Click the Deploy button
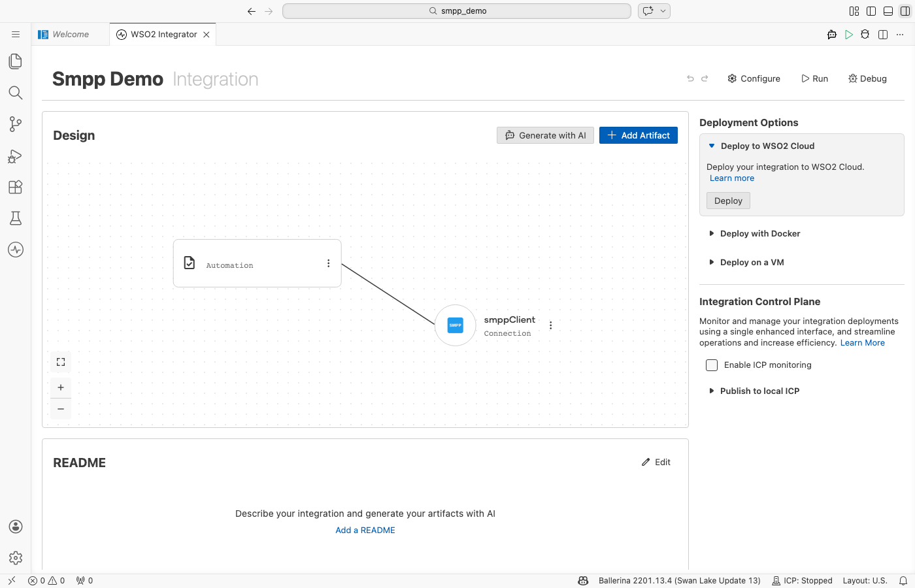 (x=728, y=201)
